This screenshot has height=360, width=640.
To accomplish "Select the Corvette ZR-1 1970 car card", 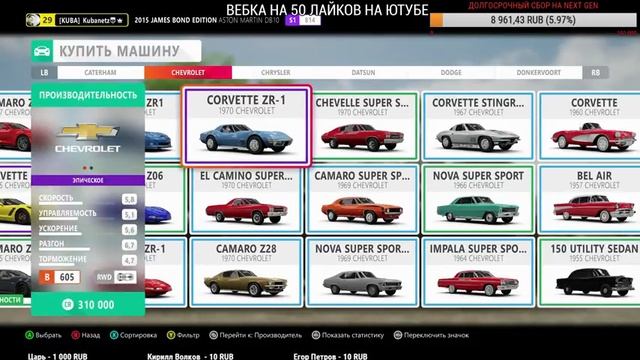I will tap(247, 126).
